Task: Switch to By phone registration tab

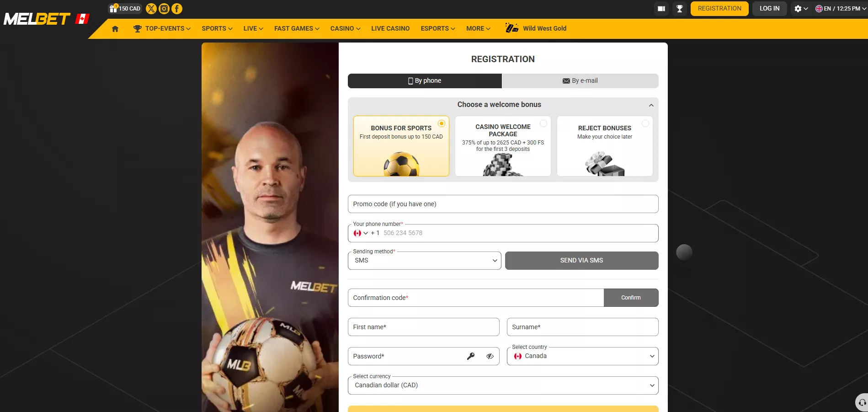Action: 425,81
